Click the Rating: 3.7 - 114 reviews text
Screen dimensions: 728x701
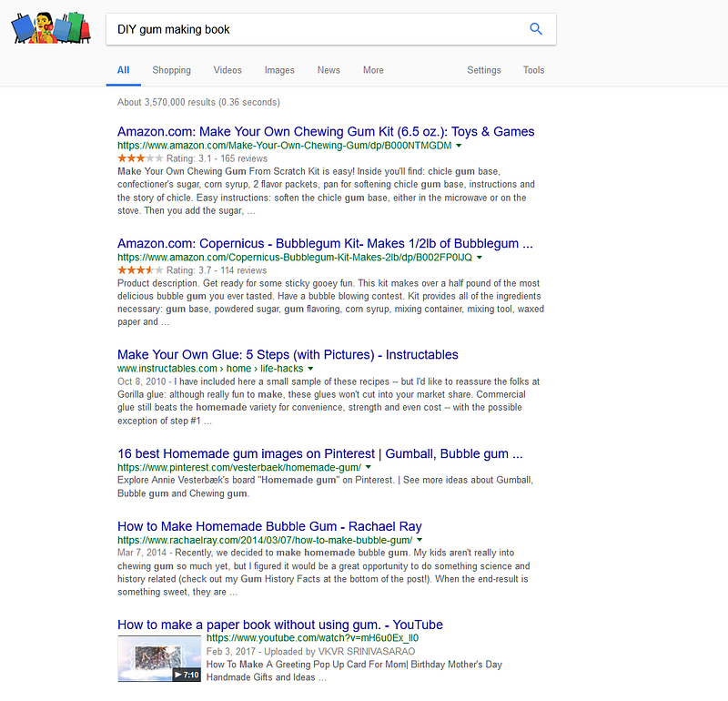[217, 270]
